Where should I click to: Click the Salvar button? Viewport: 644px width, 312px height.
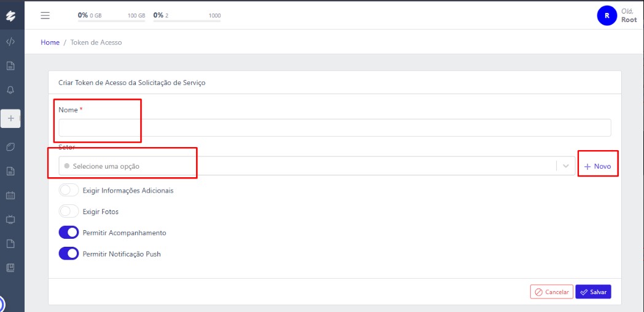point(593,292)
